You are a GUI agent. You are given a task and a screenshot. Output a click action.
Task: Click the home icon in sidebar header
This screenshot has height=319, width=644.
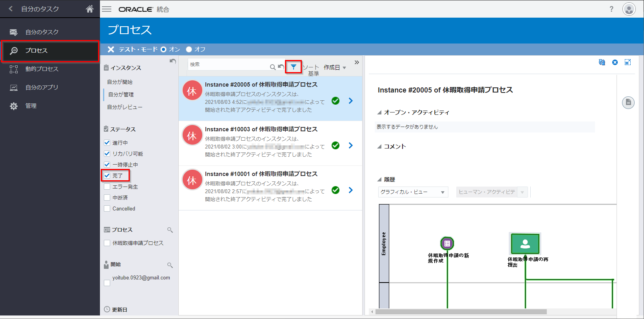90,9
